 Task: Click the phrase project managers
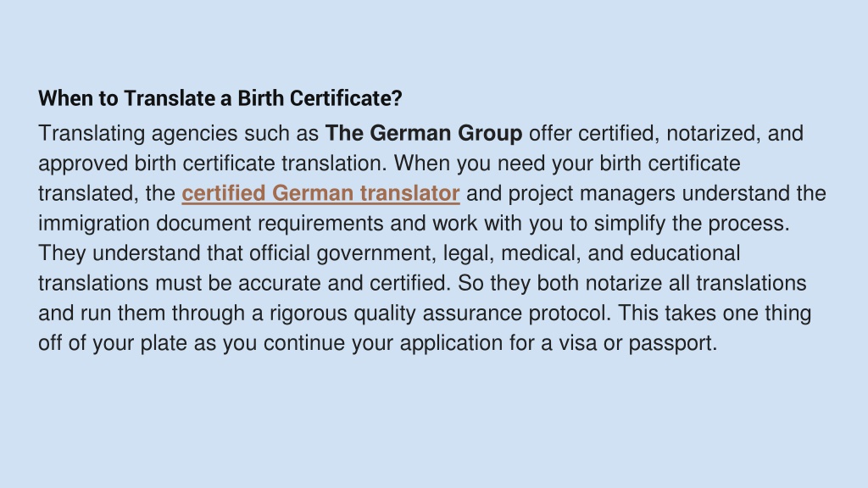click(592, 194)
